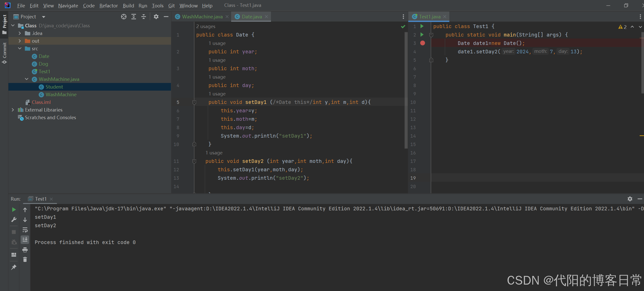Rerun Test1 with green play button
Screen dimensions: 644x291
click(14, 210)
